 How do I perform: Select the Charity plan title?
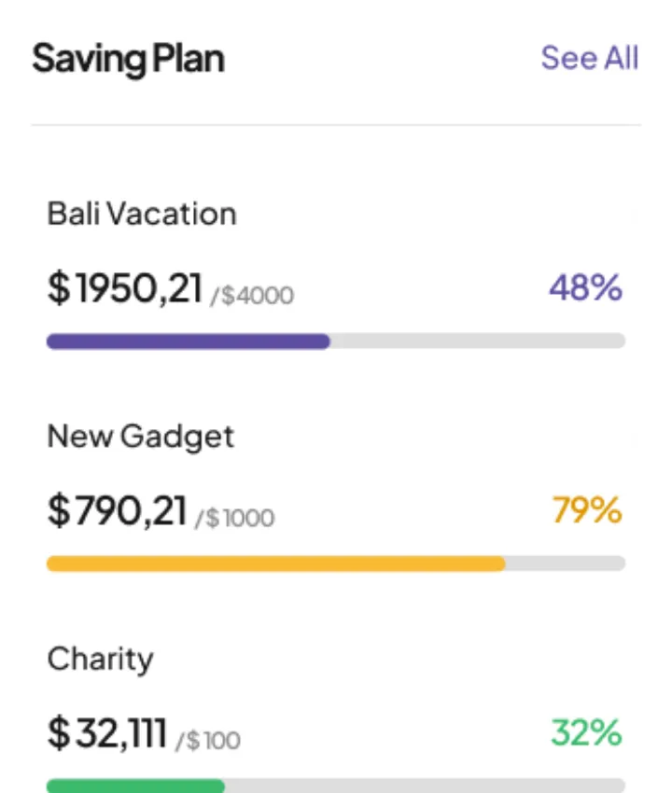click(x=100, y=660)
